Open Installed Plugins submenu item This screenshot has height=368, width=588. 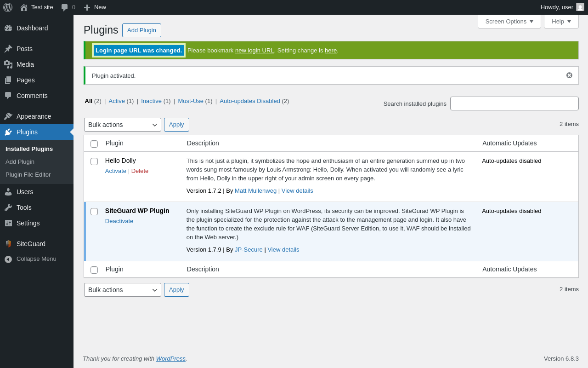(29, 149)
